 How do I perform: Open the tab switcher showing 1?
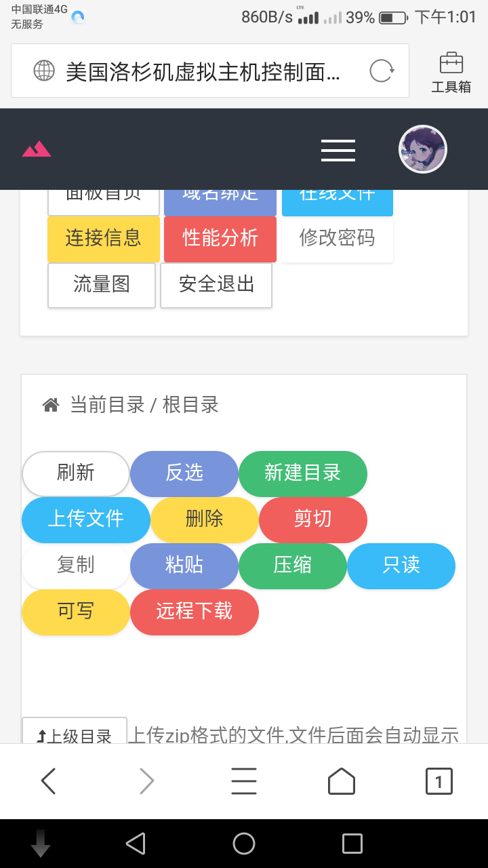point(439,781)
